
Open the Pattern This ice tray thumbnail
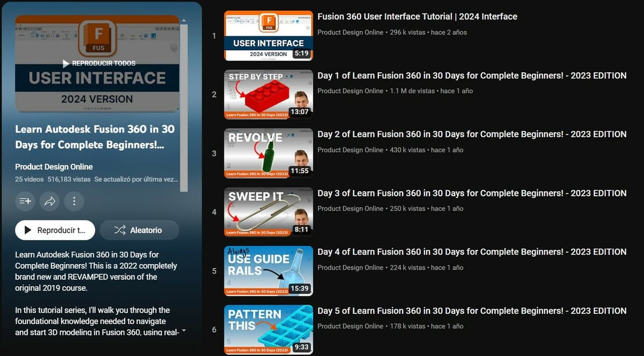(x=268, y=329)
